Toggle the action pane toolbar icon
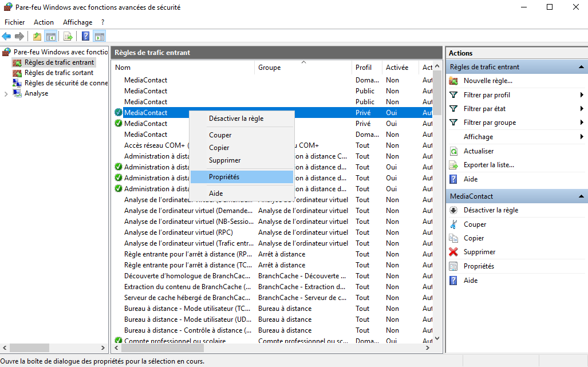The height and width of the screenshot is (367, 588). pyautogui.click(x=100, y=37)
